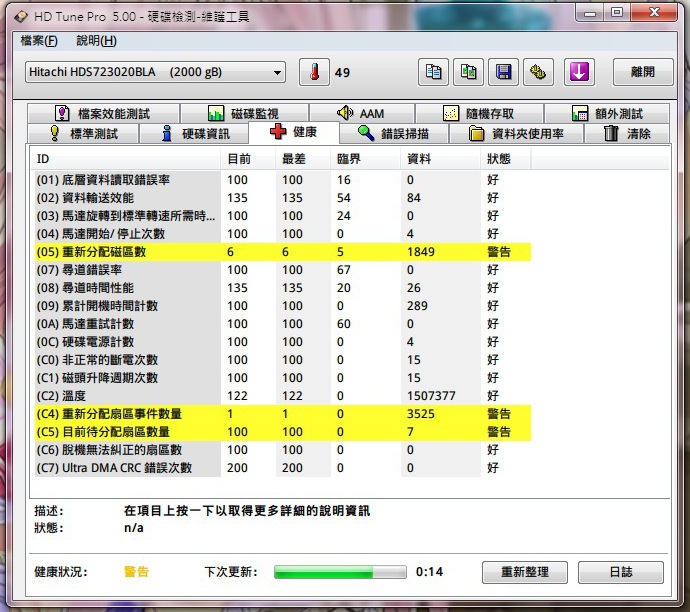Click the orange 警告 health status text
690x612 pixels.
(136, 572)
